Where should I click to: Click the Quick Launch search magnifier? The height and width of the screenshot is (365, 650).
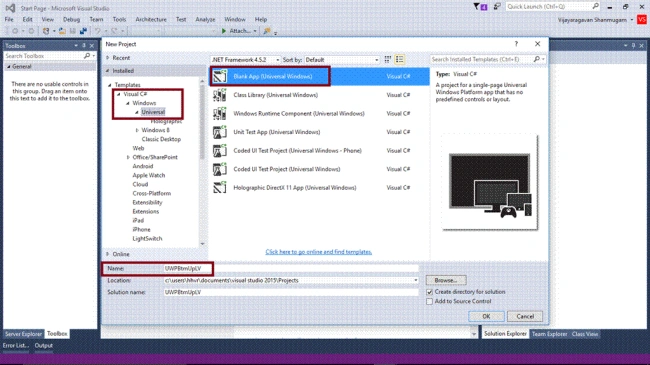pos(596,6)
